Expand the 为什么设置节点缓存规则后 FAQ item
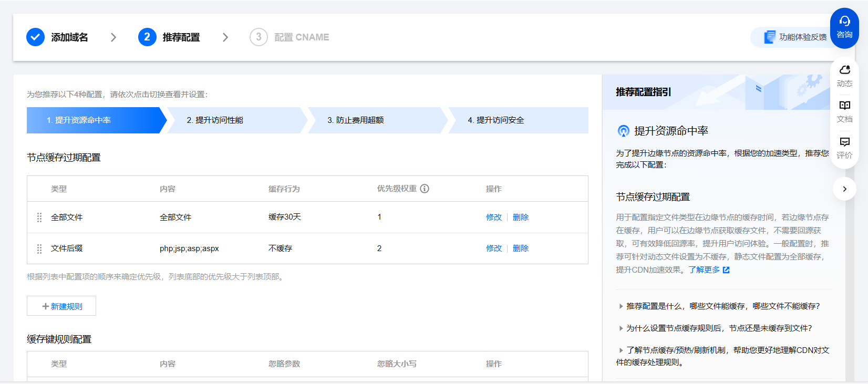The height and width of the screenshot is (384, 868). point(621,328)
